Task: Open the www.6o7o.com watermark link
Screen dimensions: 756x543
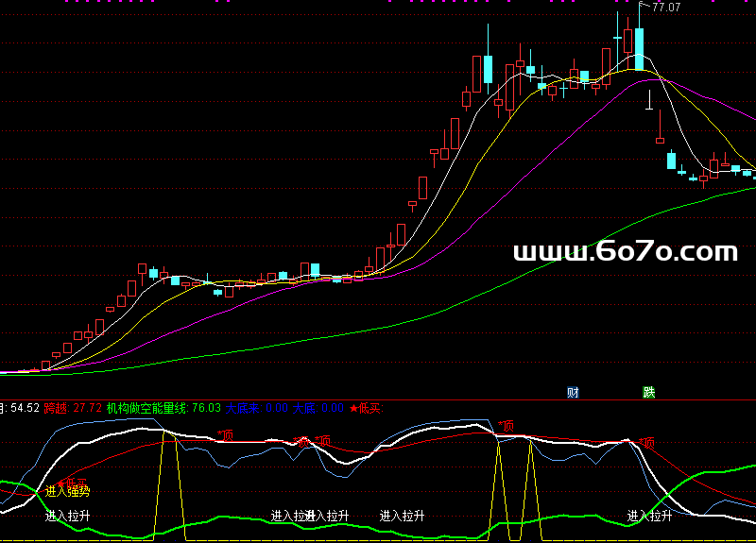Action: (x=625, y=251)
